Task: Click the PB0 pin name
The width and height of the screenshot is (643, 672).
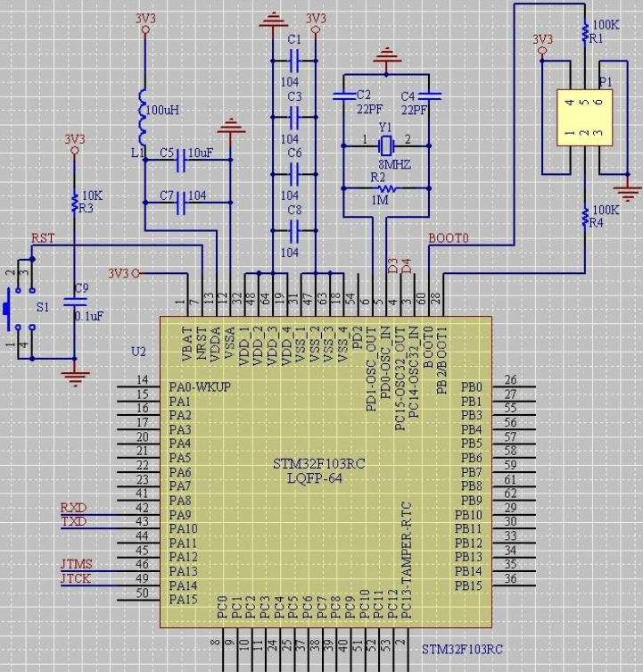Action: tap(472, 387)
